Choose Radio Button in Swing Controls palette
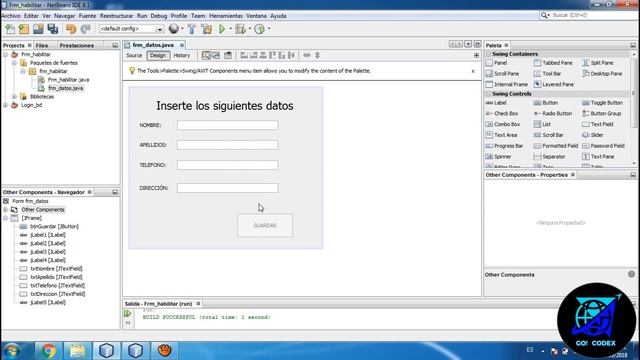The width and height of the screenshot is (640, 360). point(553,113)
